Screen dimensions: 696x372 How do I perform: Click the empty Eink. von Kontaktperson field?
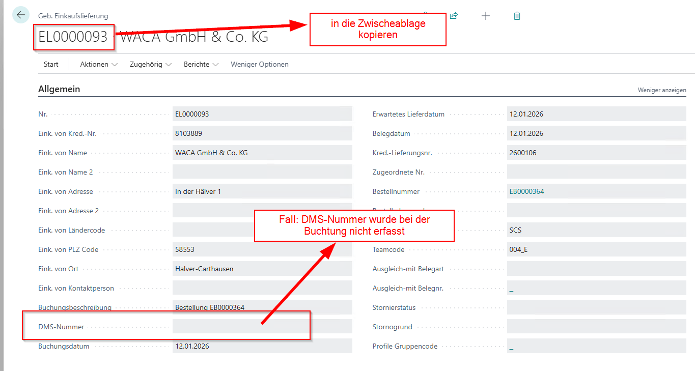click(x=262, y=288)
